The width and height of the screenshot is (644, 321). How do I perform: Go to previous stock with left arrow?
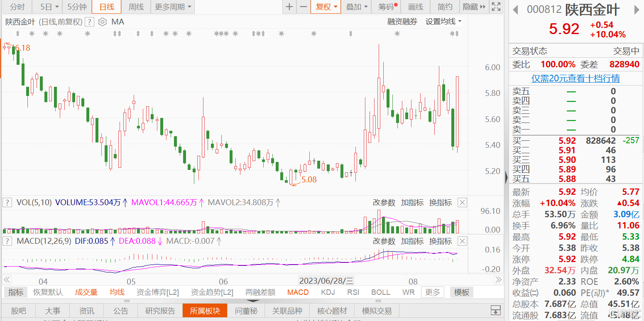coord(515,10)
